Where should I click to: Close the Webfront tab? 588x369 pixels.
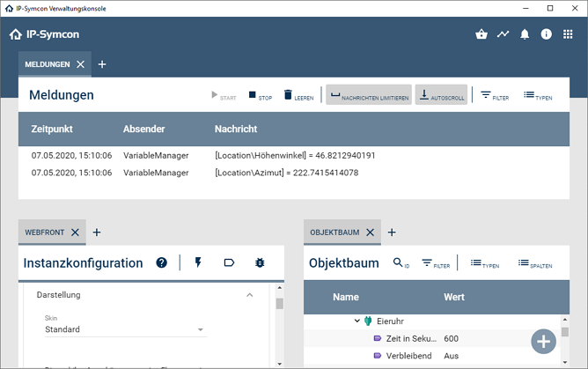coord(76,232)
